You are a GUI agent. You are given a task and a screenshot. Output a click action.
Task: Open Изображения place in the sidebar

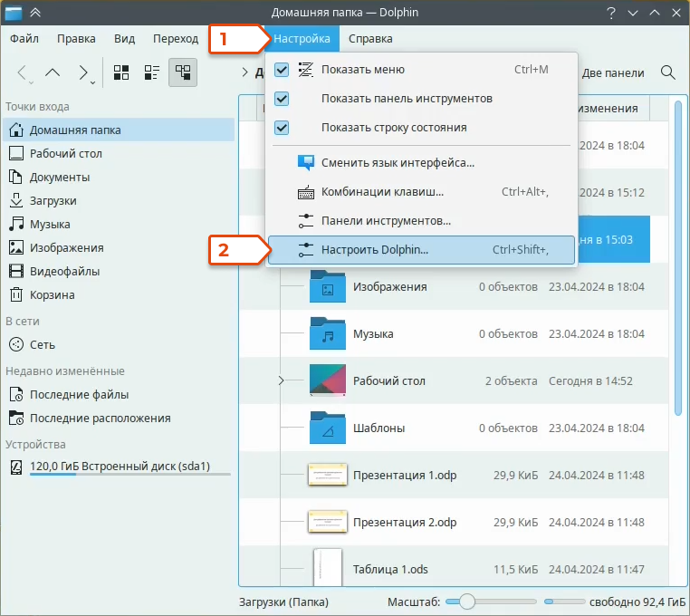point(119,248)
